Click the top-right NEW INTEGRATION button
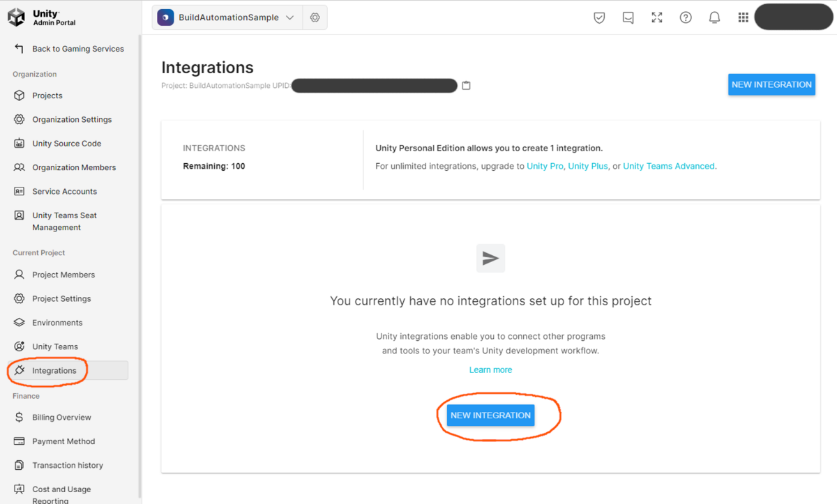The image size is (837, 504). [771, 84]
